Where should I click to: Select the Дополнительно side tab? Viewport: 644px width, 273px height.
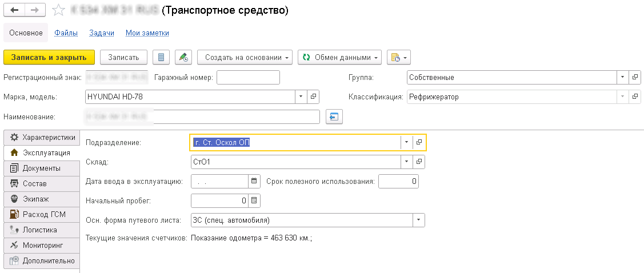(41, 260)
